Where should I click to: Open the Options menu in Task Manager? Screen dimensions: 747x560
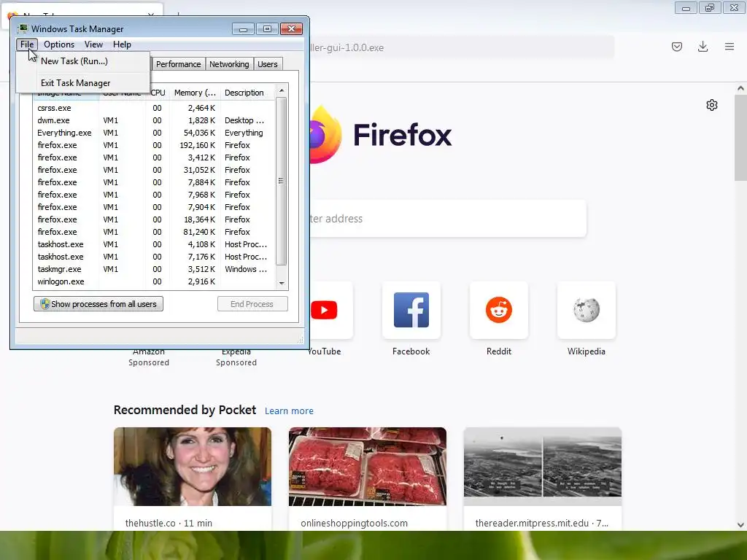59,44
